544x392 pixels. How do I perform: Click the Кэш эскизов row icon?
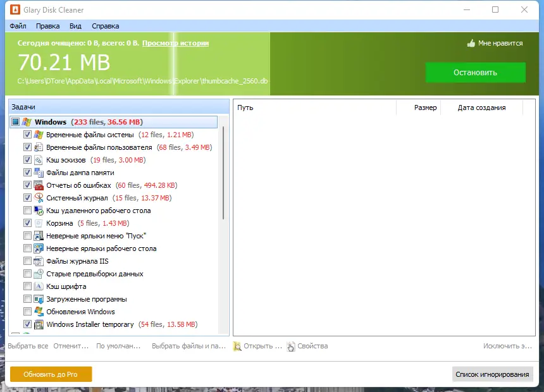pos(39,160)
